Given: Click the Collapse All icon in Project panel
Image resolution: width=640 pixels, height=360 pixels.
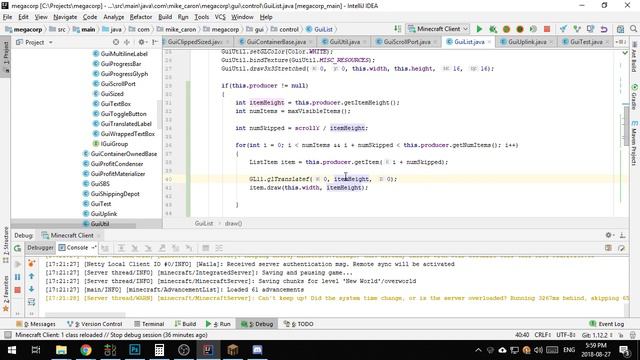Looking at the screenshot, I should tap(127, 42).
